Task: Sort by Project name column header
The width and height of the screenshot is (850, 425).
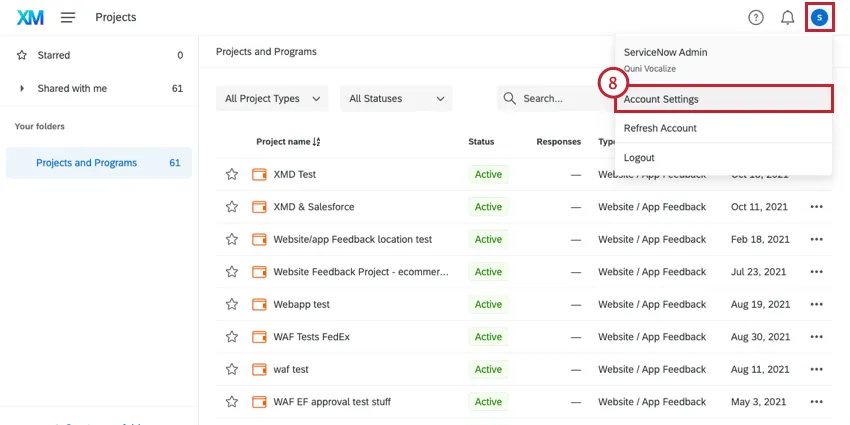Action: (x=288, y=142)
